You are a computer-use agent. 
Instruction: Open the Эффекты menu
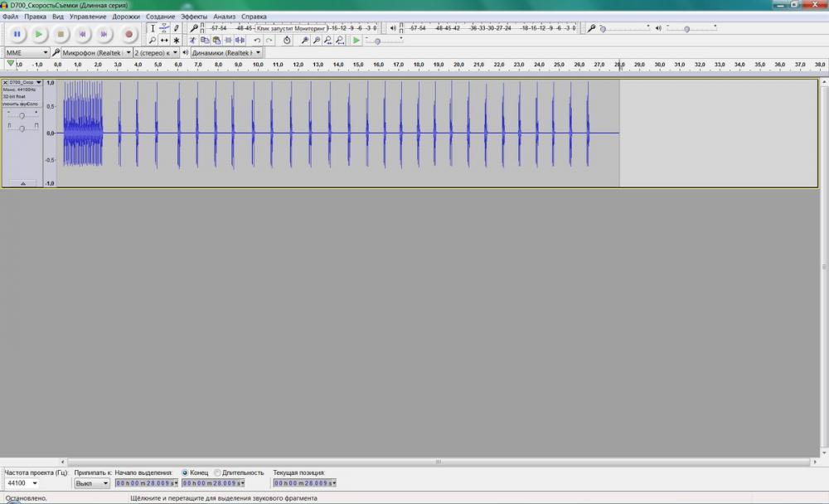coord(194,17)
